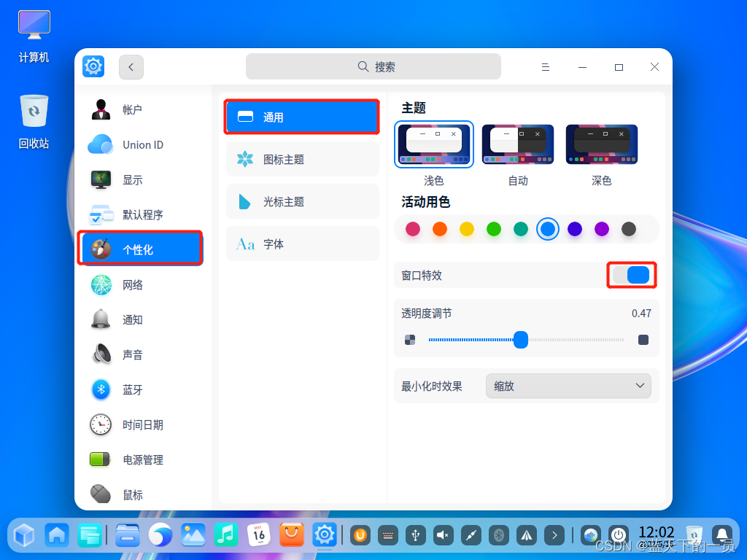Screen dimensions: 747x560
Task: Click the 搜索 search field
Action: coord(373,66)
